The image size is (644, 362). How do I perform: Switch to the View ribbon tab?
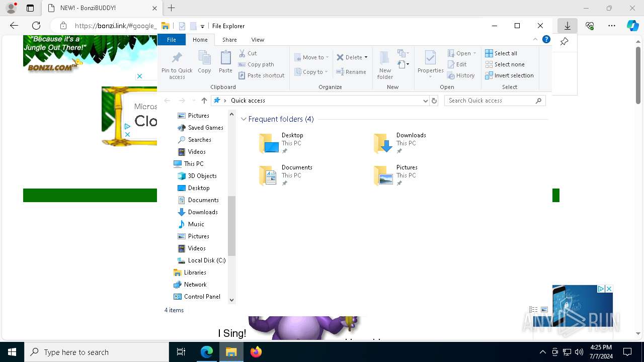(258, 40)
